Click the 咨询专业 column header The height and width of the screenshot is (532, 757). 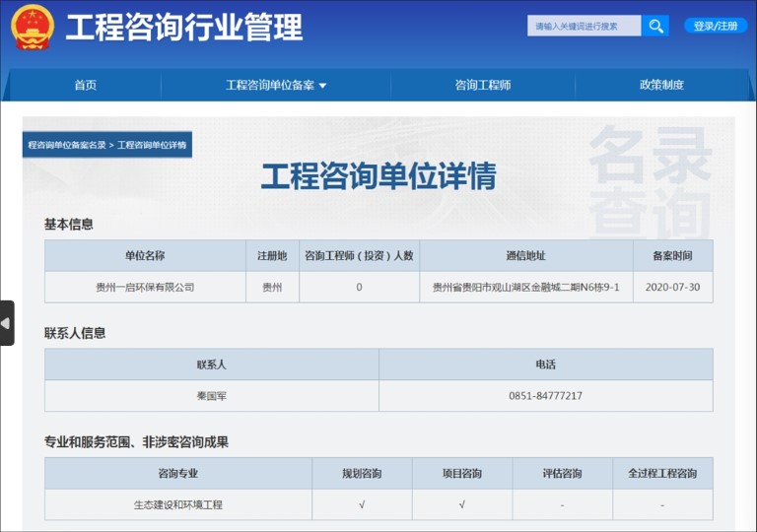pos(178,474)
